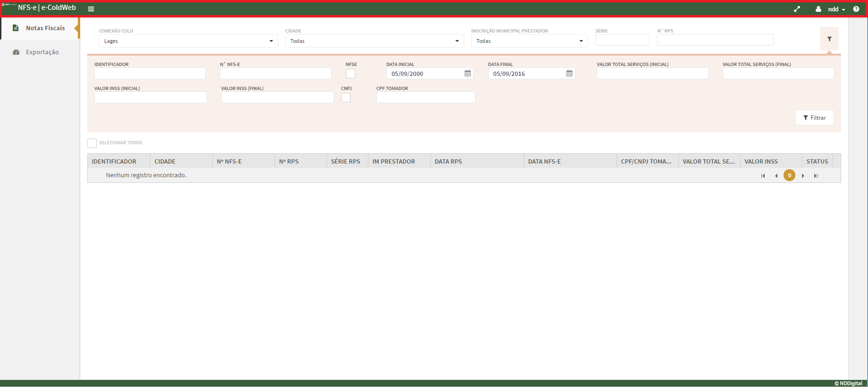The height and width of the screenshot is (387, 868).
Task: Go to the last page of results
Action: [816, 176]
